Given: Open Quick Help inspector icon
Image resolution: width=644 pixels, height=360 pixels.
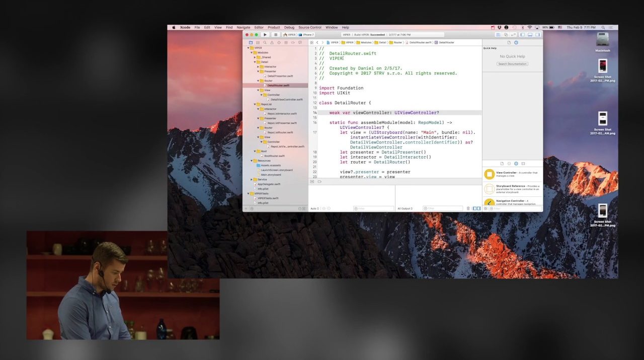Looking at the screenshot, I should [x=516, y=43].
